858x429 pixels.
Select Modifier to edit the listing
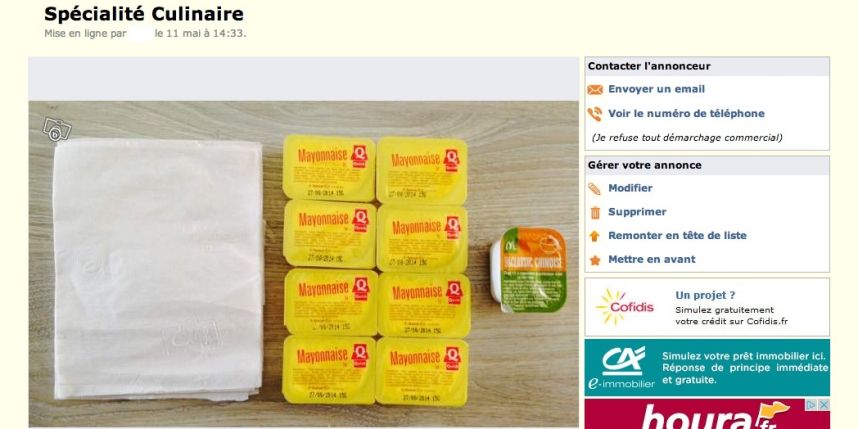point(630,188)
